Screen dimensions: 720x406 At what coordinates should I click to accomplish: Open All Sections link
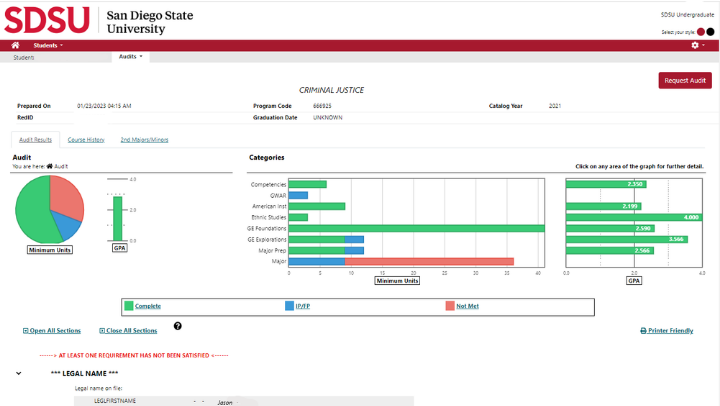pyautogui.click(x=55, y=330)
